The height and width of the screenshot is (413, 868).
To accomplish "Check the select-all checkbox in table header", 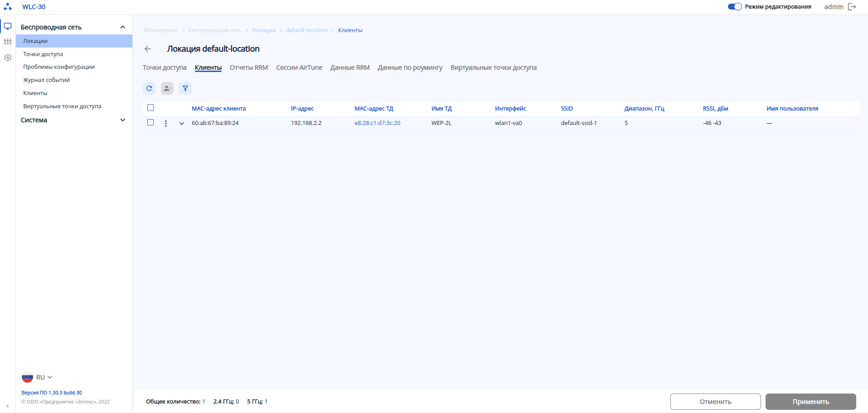I will [x=150, y=108].
